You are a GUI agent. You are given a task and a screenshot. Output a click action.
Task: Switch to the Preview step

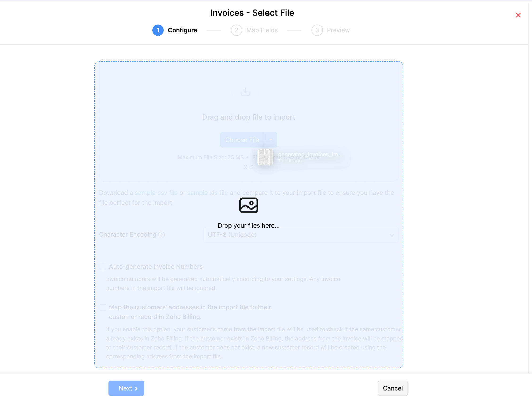338,30
